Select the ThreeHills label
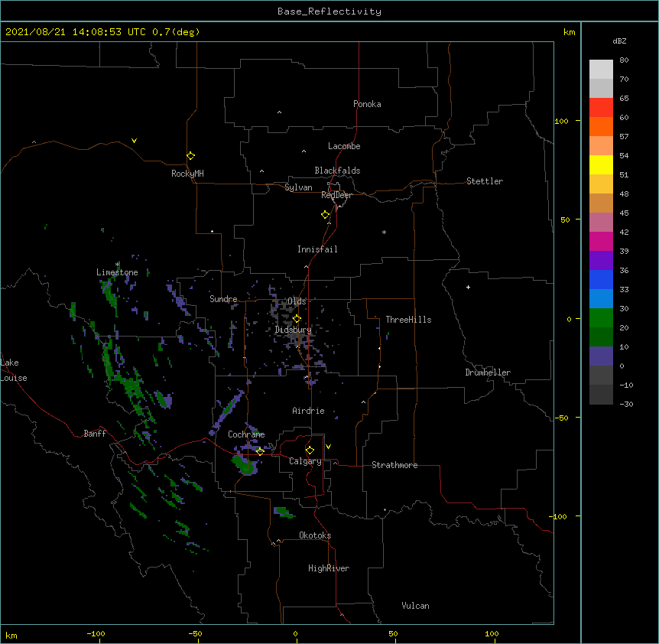The height and width of the screenshot is (644, 659). (408, 320)
